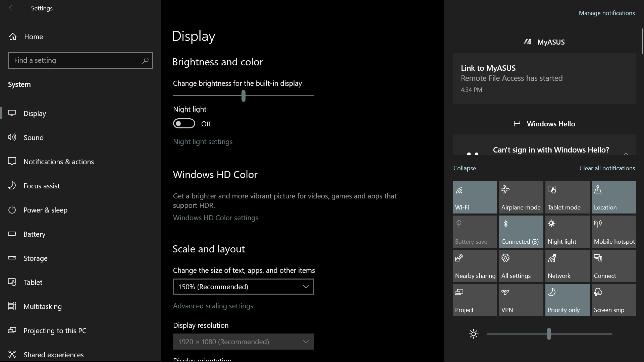Collapse the quick actions panel
Image resolution: width=644 pixels, height=362 pixels.
(465, 168)
